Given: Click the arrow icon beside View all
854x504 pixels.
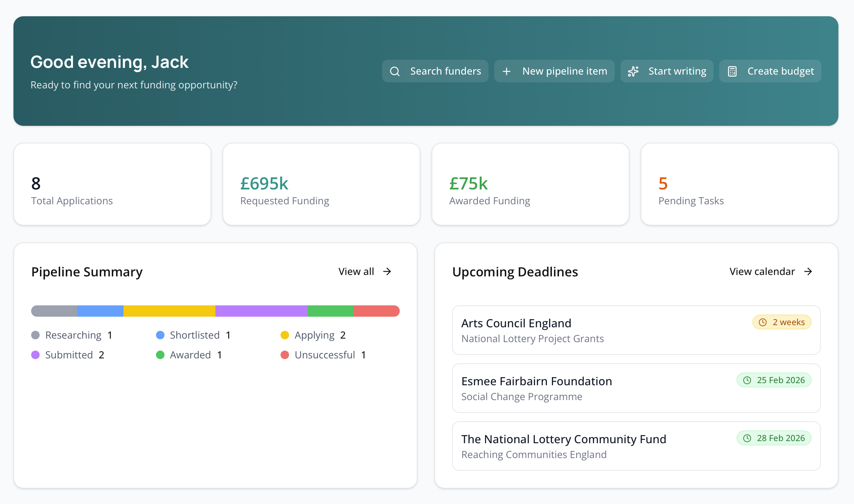Looking at the screenshot, I should tap(387, 271).
